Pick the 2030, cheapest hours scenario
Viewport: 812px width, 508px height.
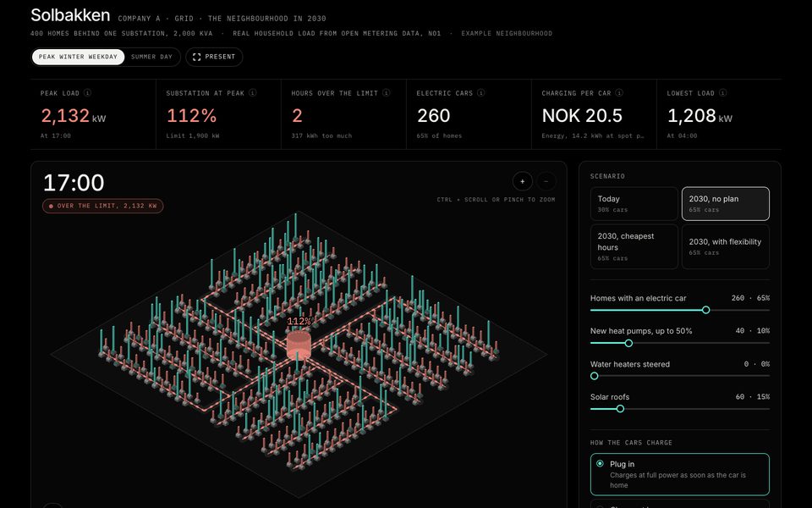pyautogui.click(x=634, y=246)
